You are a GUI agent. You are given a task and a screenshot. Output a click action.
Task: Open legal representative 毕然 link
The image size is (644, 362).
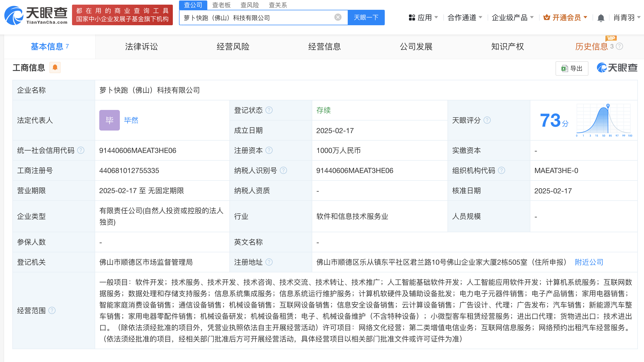[131, 120]
